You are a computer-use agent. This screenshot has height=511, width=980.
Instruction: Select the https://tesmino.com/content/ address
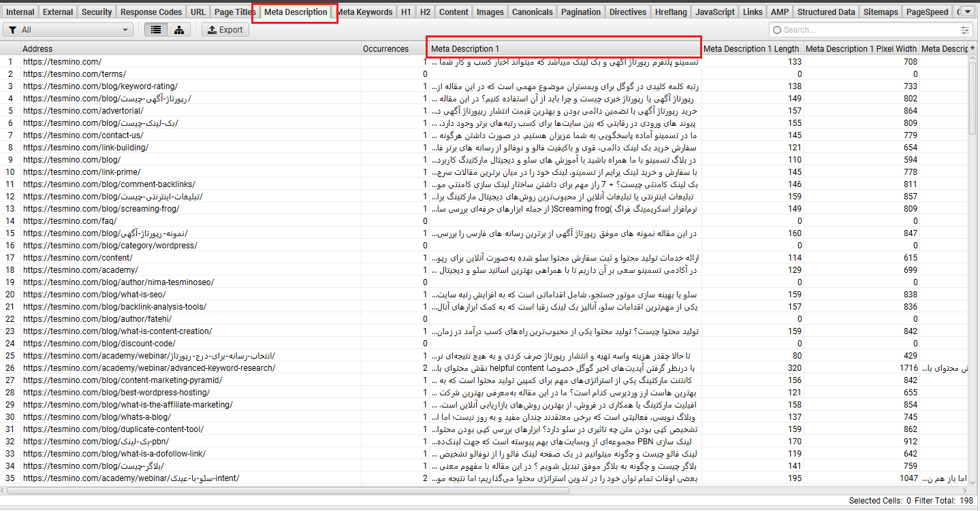pos(78,257)
